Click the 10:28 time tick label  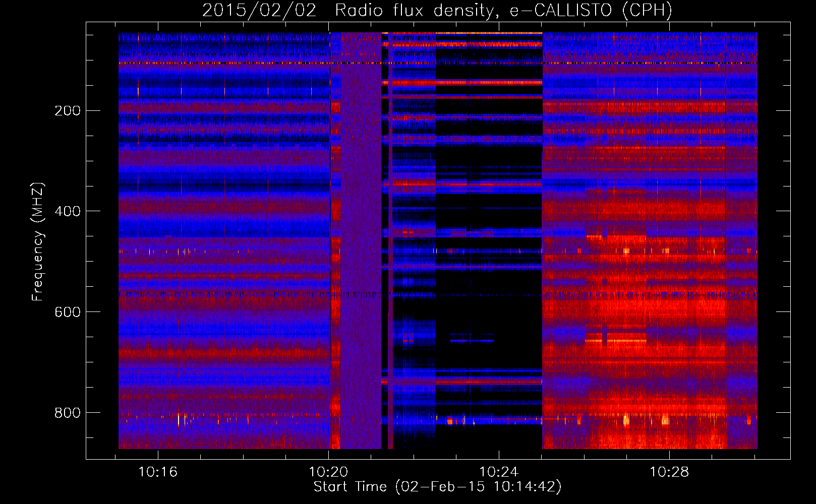point(669,472)
